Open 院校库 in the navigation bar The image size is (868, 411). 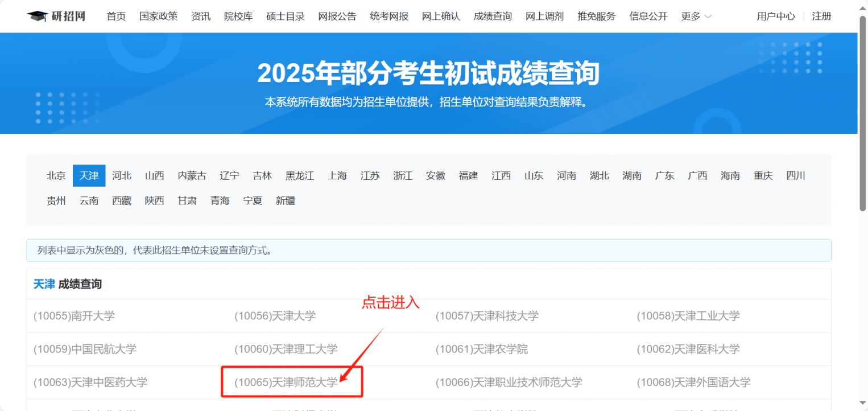238,17
